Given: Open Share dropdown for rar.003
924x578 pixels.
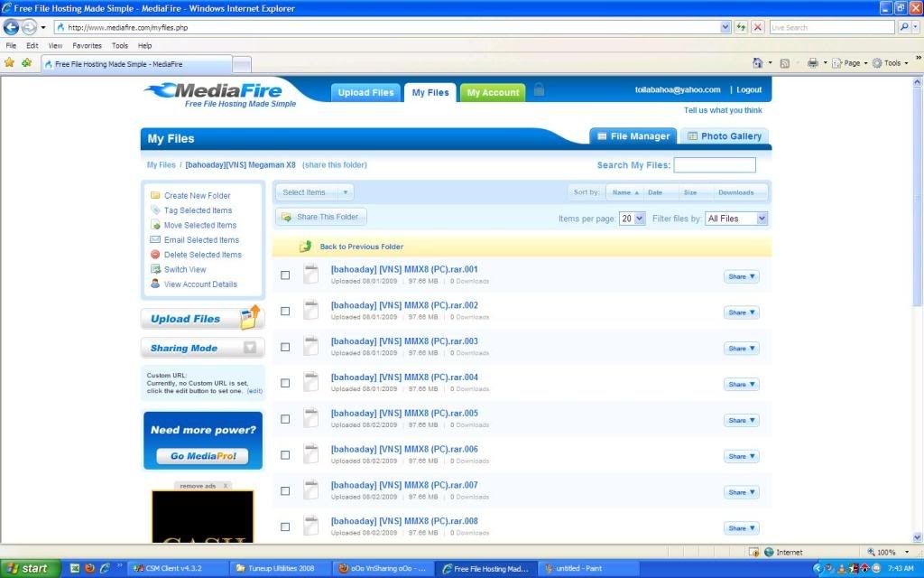Looking at the screenshot, I should (742, 349).
